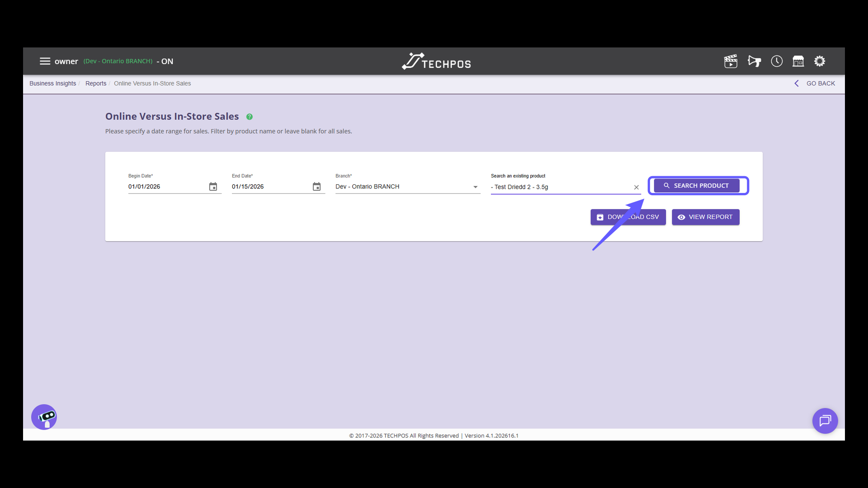Open the storefront icon in header

tap(798, 61)
